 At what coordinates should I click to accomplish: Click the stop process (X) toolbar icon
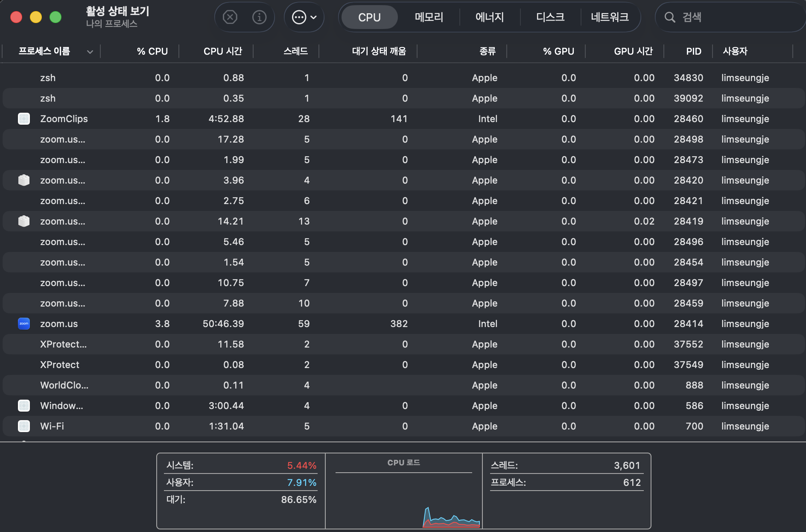(x=230, y=17)
